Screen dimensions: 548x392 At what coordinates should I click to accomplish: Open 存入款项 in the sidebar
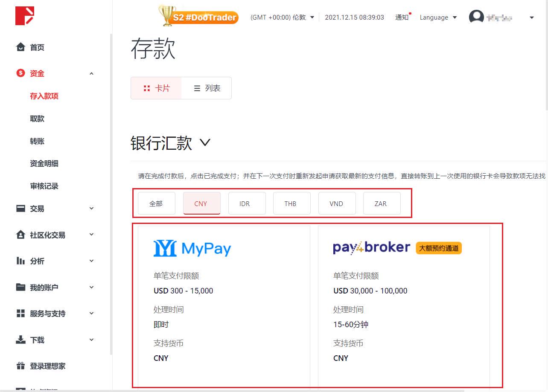(x=44, y=96)
